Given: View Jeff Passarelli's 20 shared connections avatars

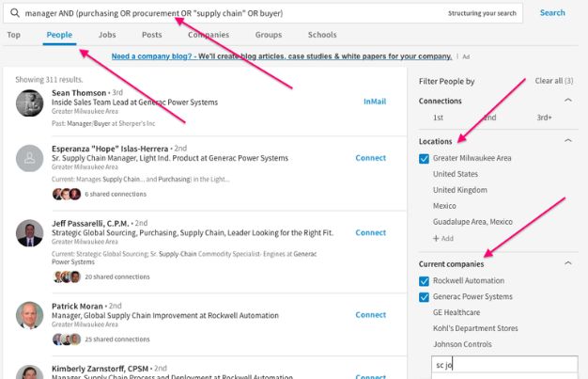Looking at the screenshot, I should (x=67, y=276).
